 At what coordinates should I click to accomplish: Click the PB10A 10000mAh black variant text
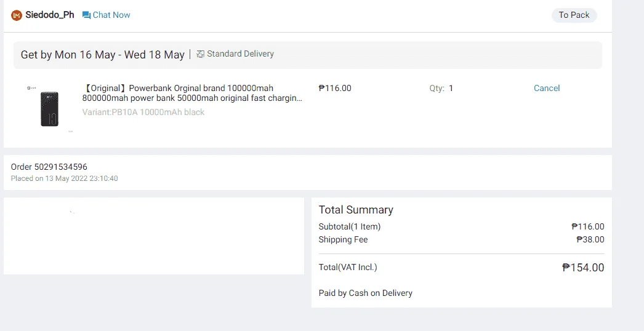point(143,112)
